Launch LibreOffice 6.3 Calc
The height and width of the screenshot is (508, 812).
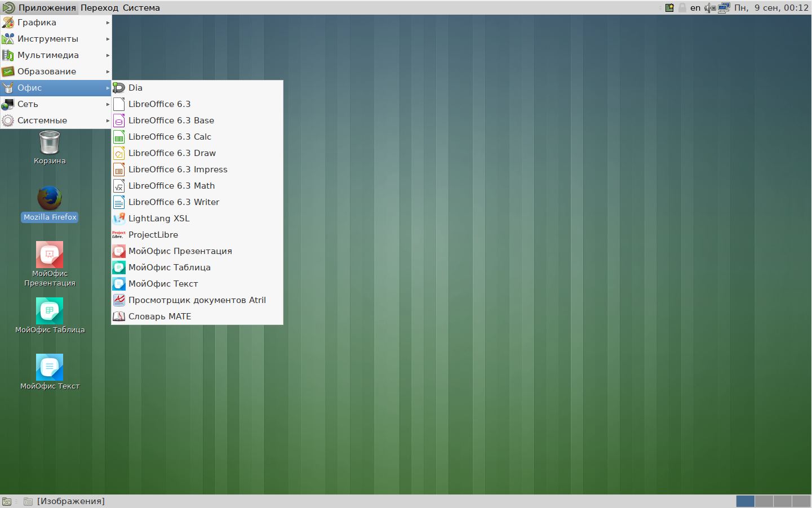point(197,137)
